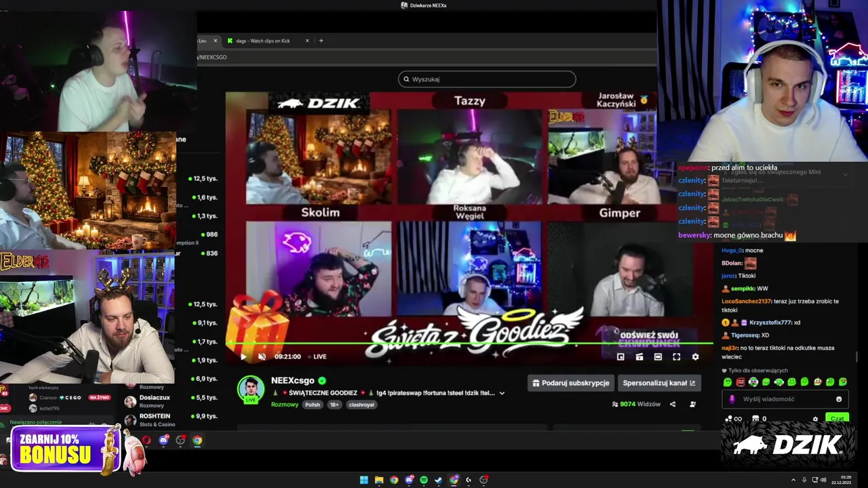This screenshot has width=868, height=488.
Task: Insert the last rainbow green emote
Action: pyautogui.click(x=843, y=382)
